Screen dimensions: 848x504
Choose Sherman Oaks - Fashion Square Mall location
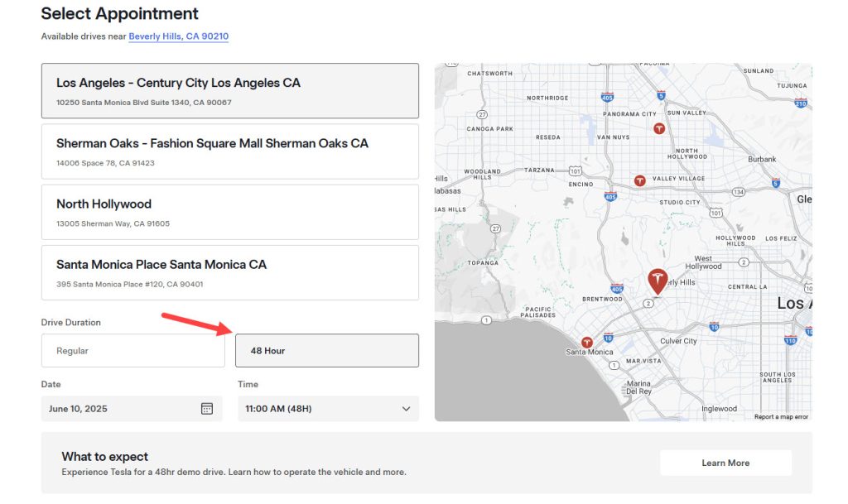[229, 151]
